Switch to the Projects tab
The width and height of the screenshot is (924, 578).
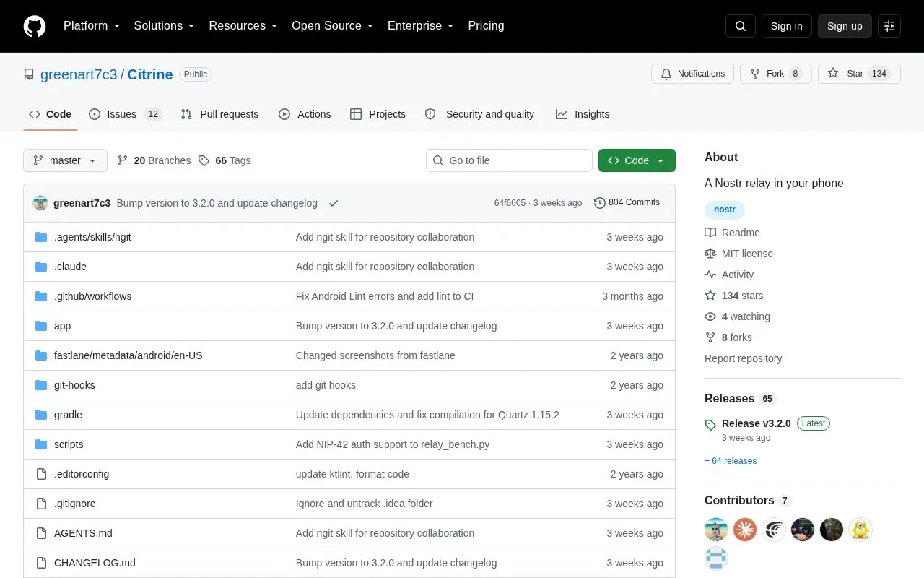coord(378,114)
